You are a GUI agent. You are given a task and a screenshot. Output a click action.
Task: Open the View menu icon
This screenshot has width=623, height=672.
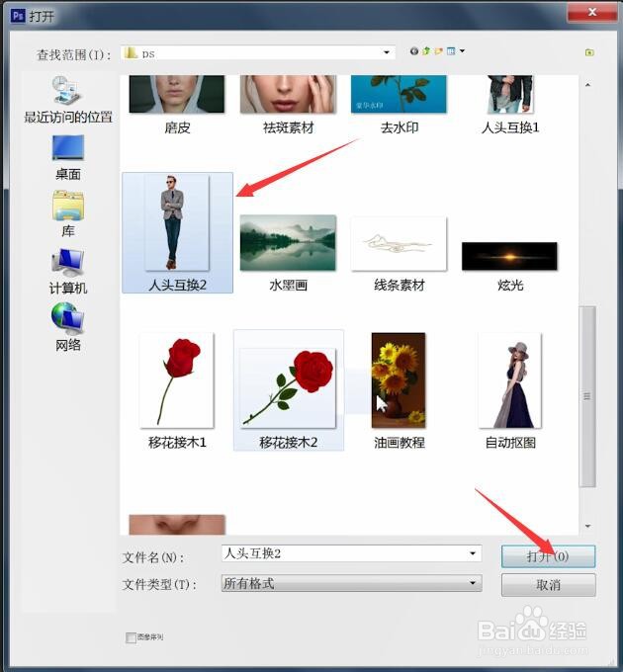click(x=451, y=51)
